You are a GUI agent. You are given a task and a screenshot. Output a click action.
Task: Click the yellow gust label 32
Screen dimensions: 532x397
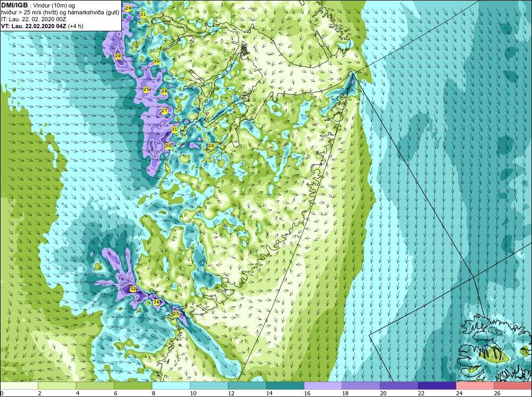133,289
